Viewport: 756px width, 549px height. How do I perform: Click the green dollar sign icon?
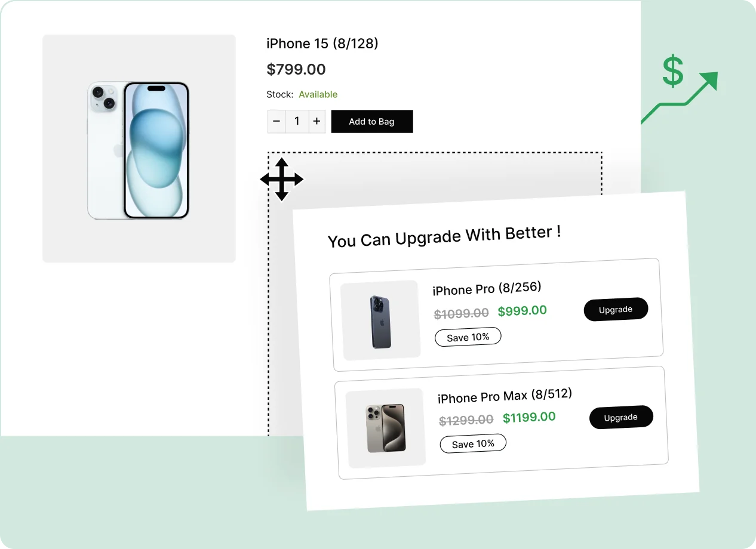click(672, 72)
